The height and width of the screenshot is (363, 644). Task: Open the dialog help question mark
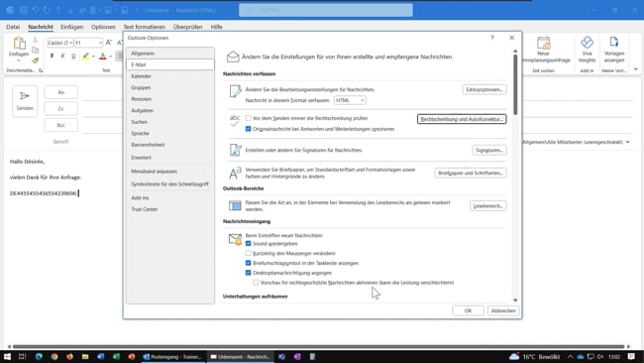492,38
